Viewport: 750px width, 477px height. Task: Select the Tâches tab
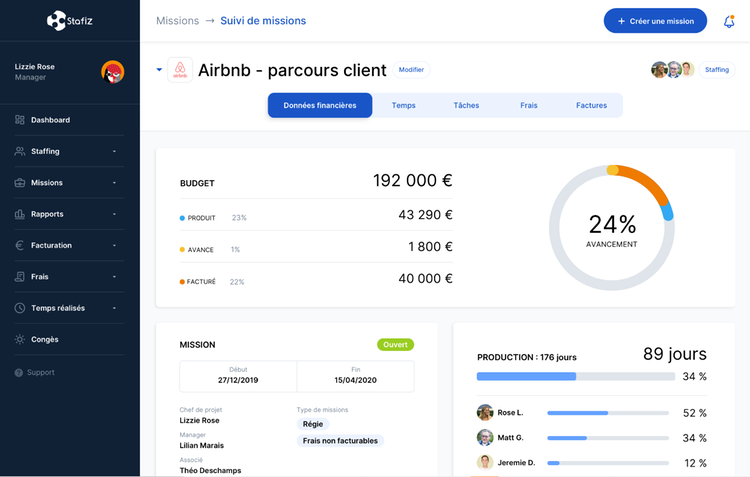tap(466, 105)
